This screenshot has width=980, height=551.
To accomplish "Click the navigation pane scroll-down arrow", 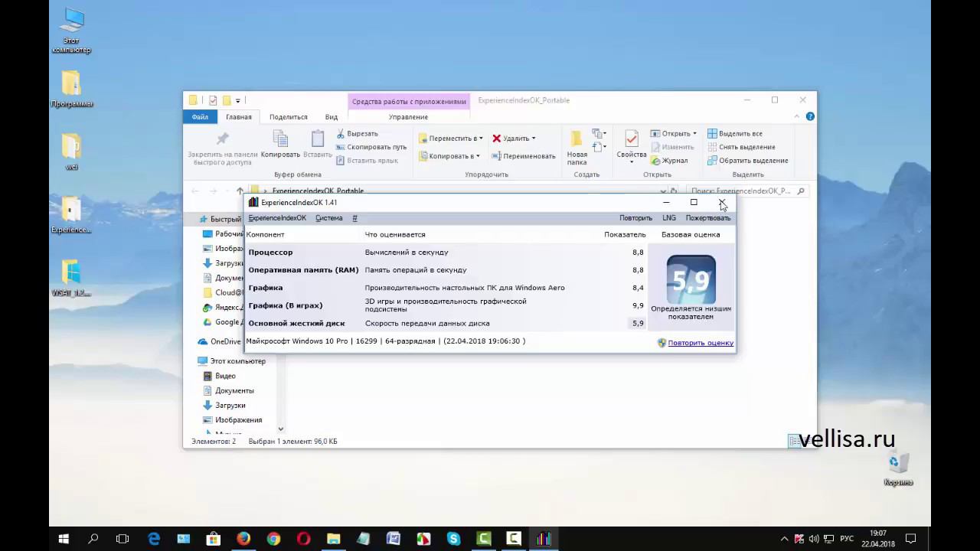I will [281, 429].
